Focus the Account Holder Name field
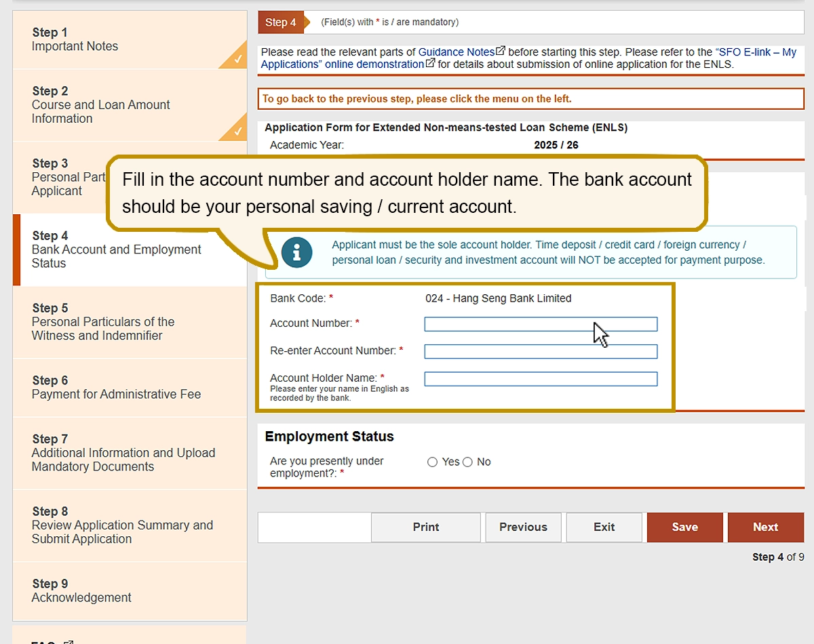This screenshot has height=644, width=814. coord(540,379)
